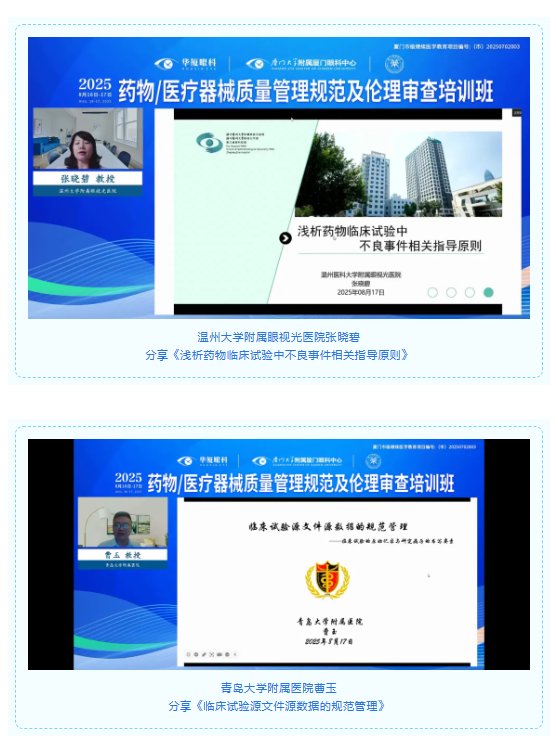558x755 pixels.
Task: Click caption 青岛大学附属医院曹玉
Action: [279, 688]
